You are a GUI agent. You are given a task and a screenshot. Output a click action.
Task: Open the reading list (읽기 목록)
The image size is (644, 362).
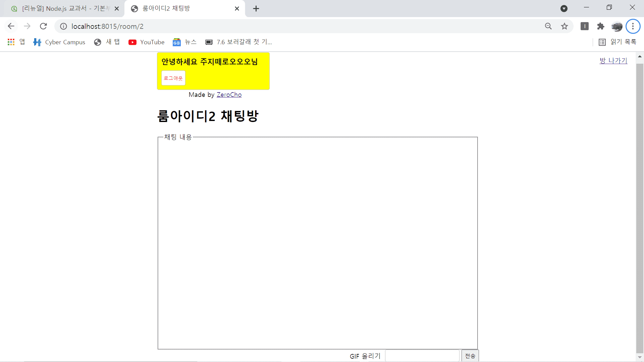click(618, 42)
